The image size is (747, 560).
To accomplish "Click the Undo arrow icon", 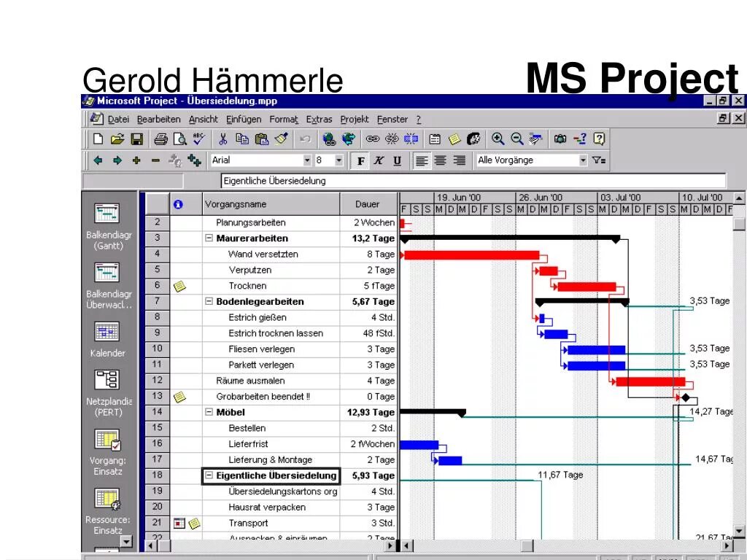I will coord(305,139).
